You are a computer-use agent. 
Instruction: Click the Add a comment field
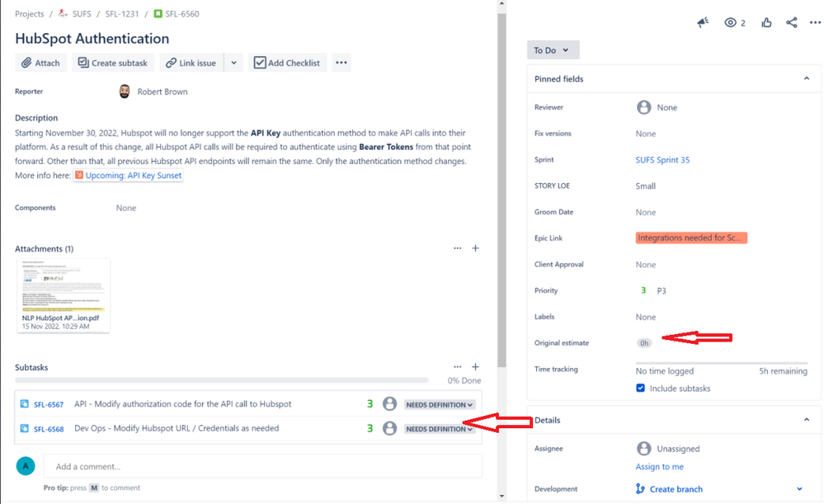point(263,466)
